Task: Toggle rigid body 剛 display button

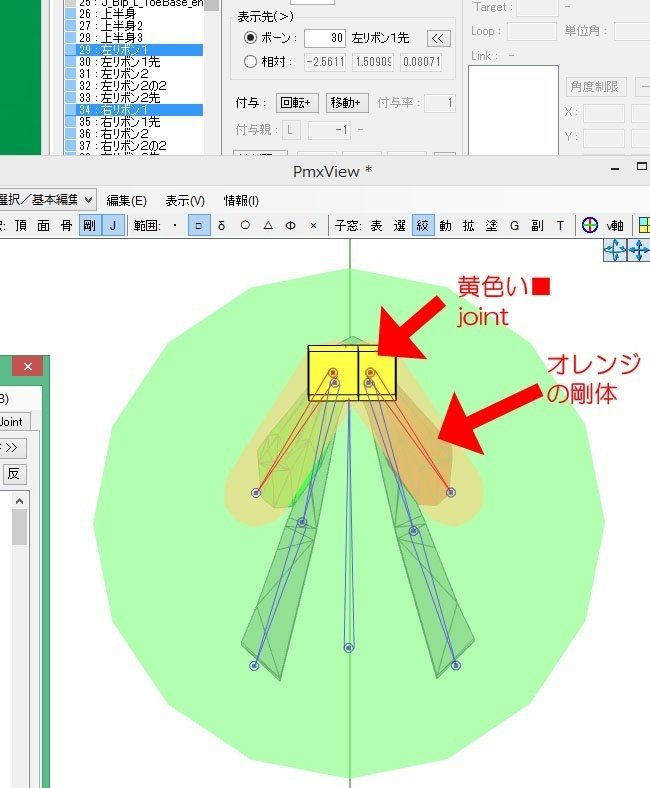Action: (90, 226)
